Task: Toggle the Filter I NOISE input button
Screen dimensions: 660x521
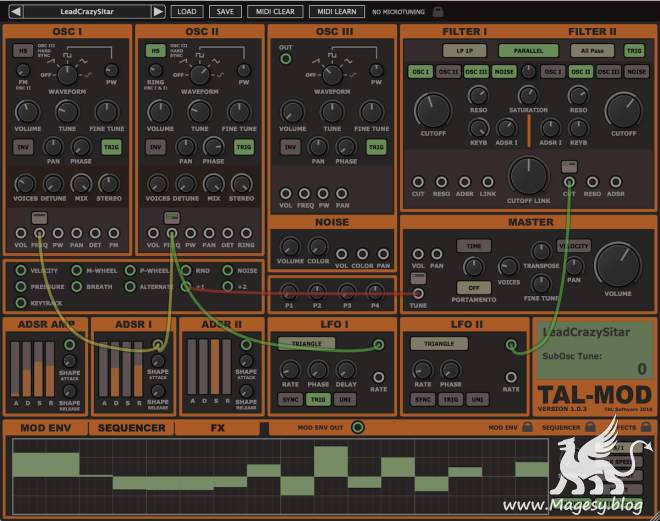Action: pyautogui.click(x=504, y=72)
